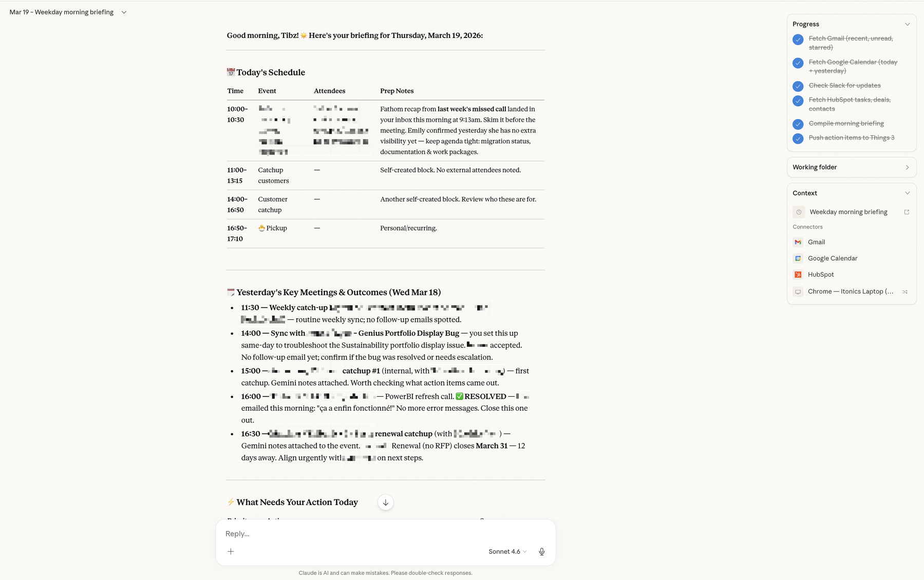The image size is (924, 580).
Task: Activate the microphone dictation icon
Action: pyautogui.click(x=541, y=551)
